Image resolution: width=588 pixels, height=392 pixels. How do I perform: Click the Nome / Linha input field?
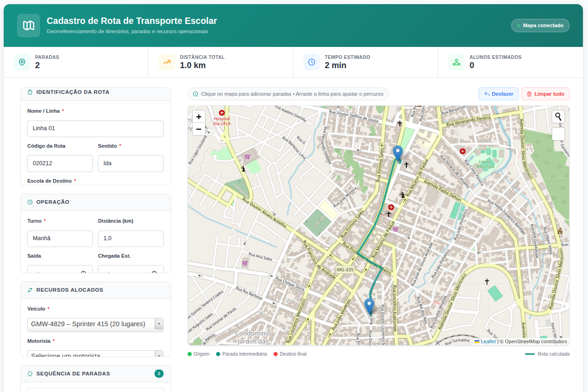point(95,128)
